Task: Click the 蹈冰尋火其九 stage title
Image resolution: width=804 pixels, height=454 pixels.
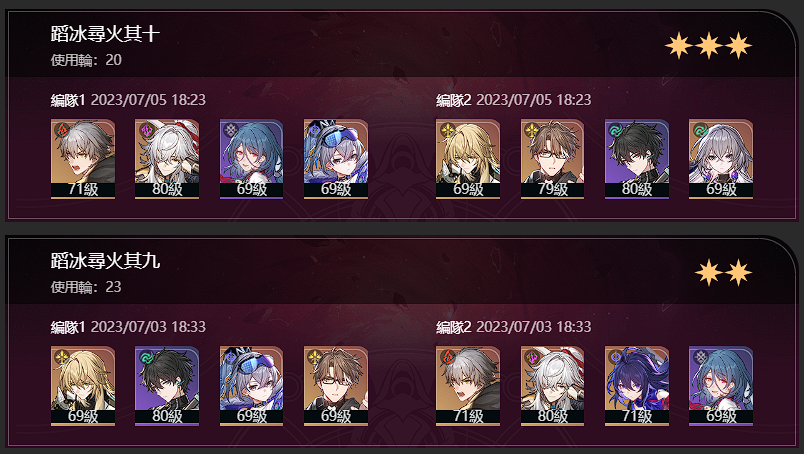Action: [105, 261]
